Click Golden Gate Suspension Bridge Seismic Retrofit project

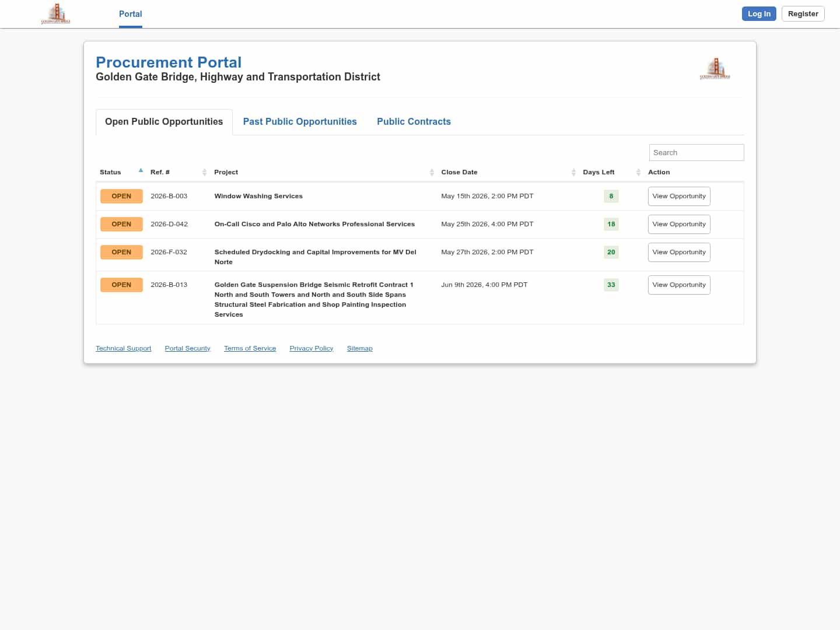[x=314, y=300]
